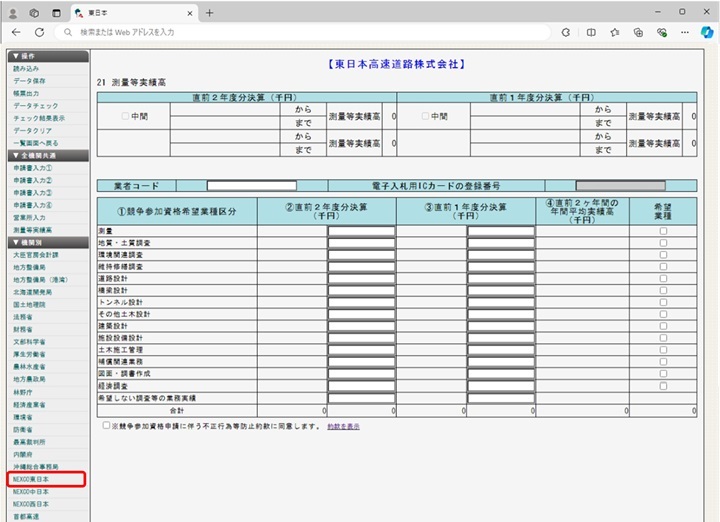Screen dimensions: 720x522
Task: Click 直前2年度分決算 field for 測量 row
Action: point(361,231)
